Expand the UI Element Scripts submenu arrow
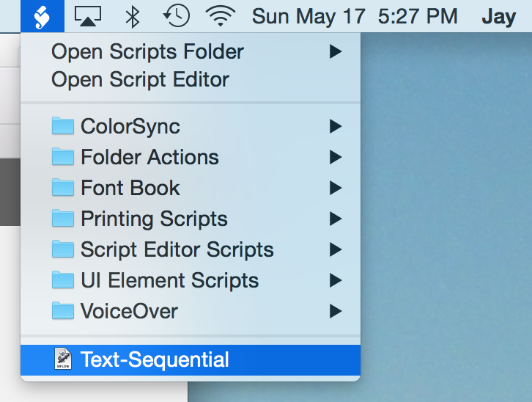Screen dimensions: 532x402 coord(336,280)
